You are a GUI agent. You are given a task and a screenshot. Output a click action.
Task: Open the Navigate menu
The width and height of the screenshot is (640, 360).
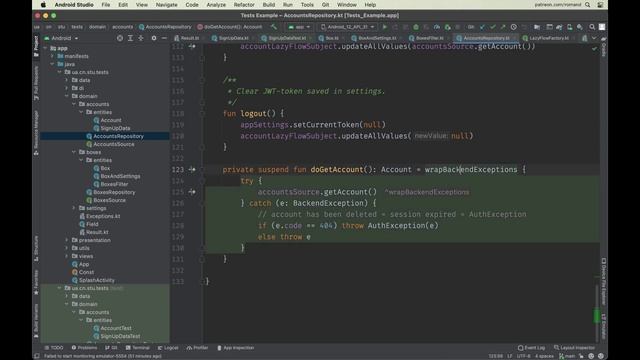167,5
